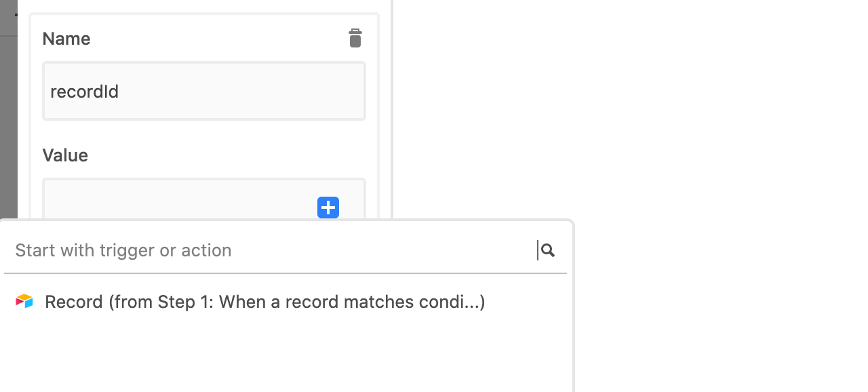
Task: Place the cursor on the recordId text
Action: 85,92
